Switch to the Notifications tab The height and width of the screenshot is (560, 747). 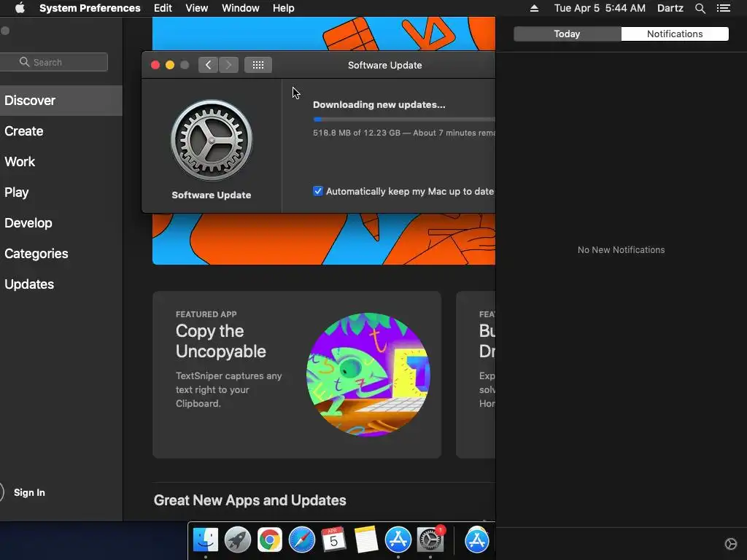[675, 34]
